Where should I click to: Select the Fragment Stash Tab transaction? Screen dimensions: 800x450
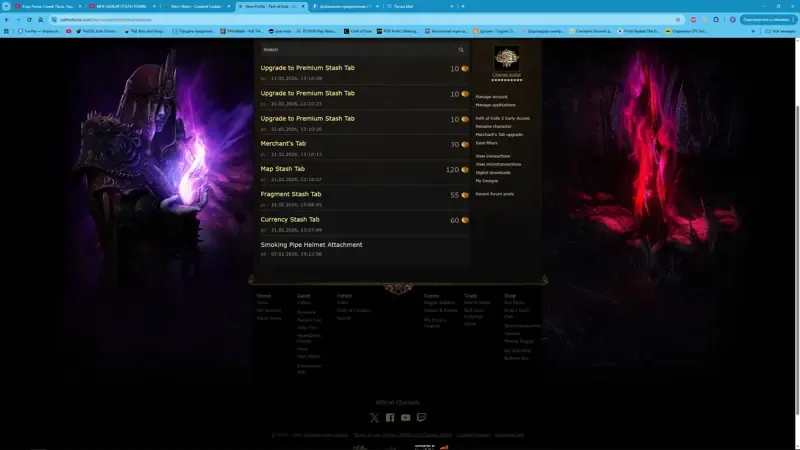(x=364, y=198)
